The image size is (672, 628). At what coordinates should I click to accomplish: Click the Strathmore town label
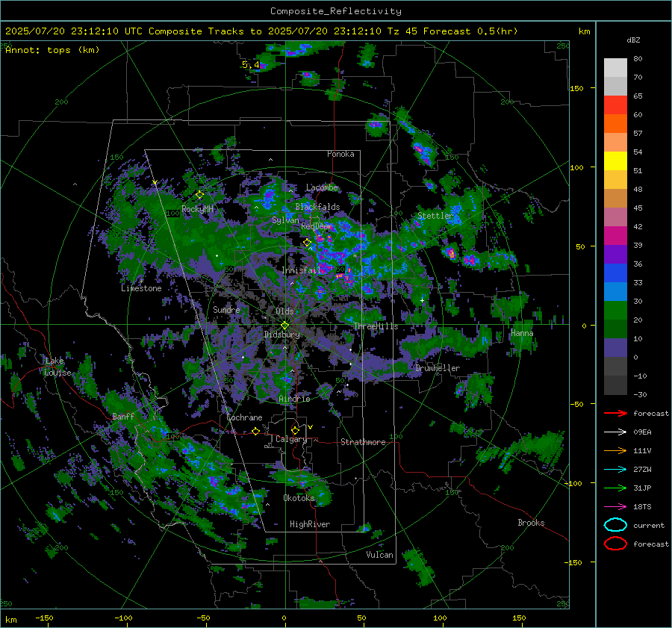tap(363, 442)
